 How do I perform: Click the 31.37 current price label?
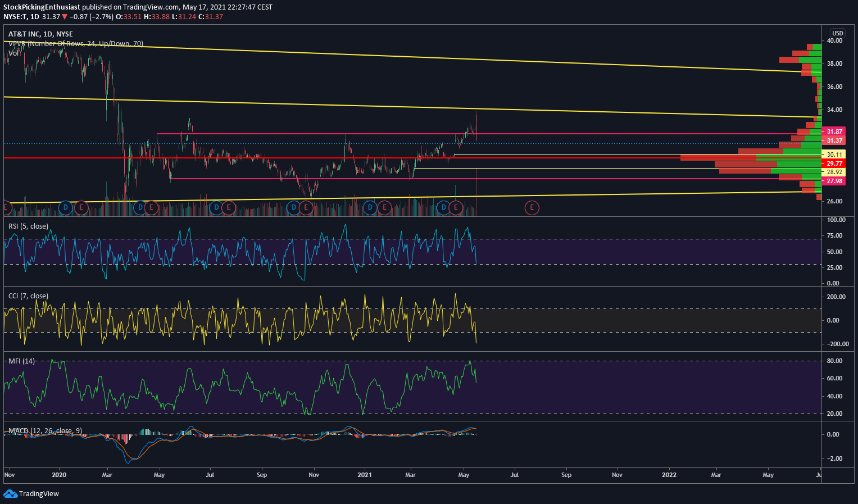[834, 140]
